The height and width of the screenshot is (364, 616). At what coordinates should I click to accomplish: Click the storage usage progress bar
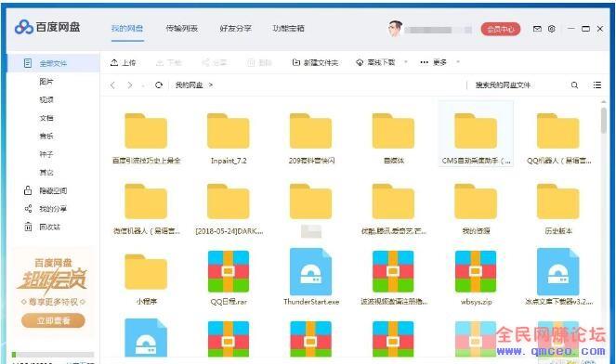pyautogui.click(x=53, y=354)
